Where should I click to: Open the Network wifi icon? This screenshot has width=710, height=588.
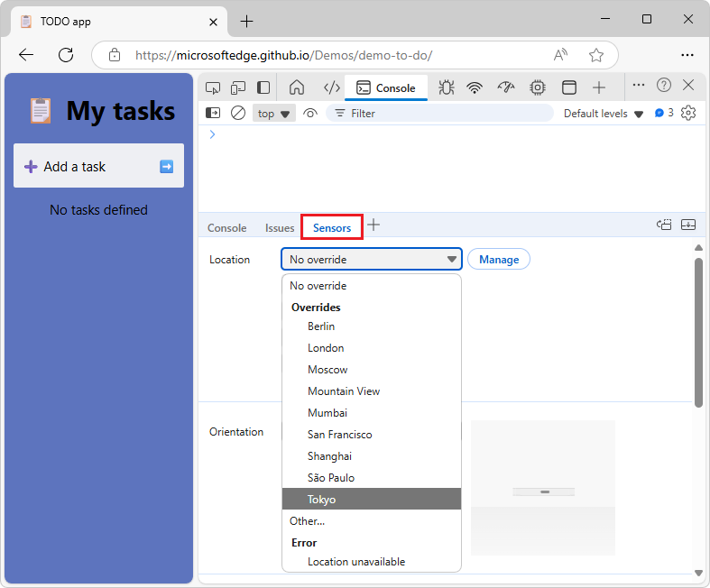[475, 87]
